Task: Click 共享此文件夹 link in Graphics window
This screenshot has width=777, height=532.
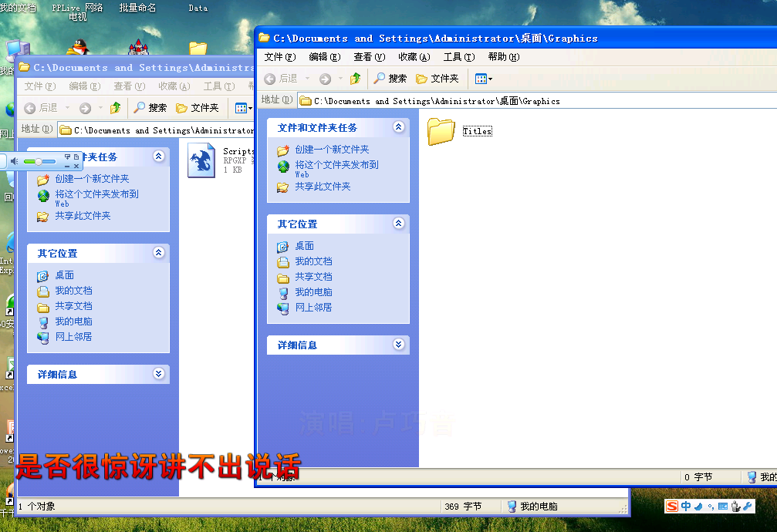Action: click(323, 187)
